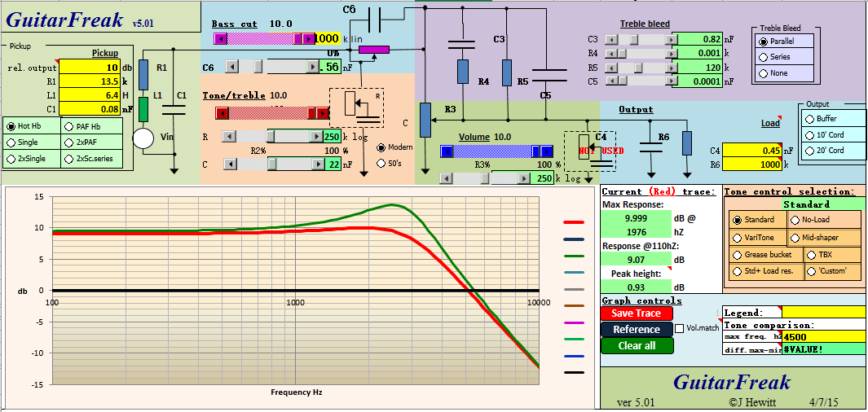Screen dimensions: 868x412
Task: Select the TBX tone control option
Action: coord(812,255)
